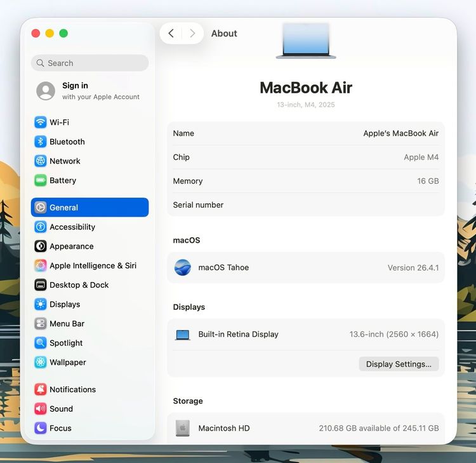Click the Serial number row label
The image size is (476, 463).
click(198, 205)
